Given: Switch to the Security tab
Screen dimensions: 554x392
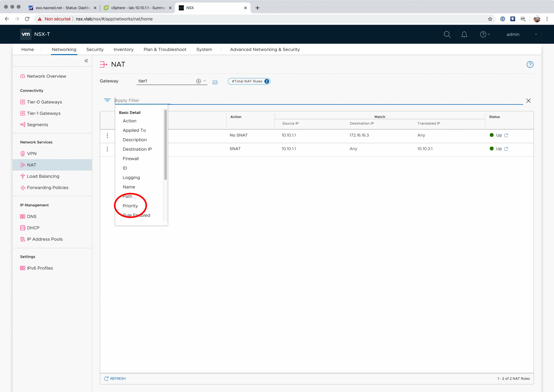Looking at the screenshot, I should point(95,50).
